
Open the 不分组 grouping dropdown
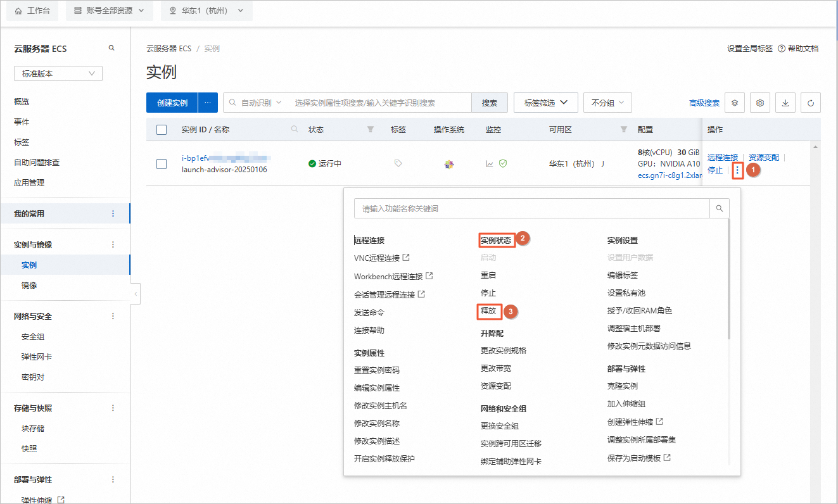tap(607, 103)
